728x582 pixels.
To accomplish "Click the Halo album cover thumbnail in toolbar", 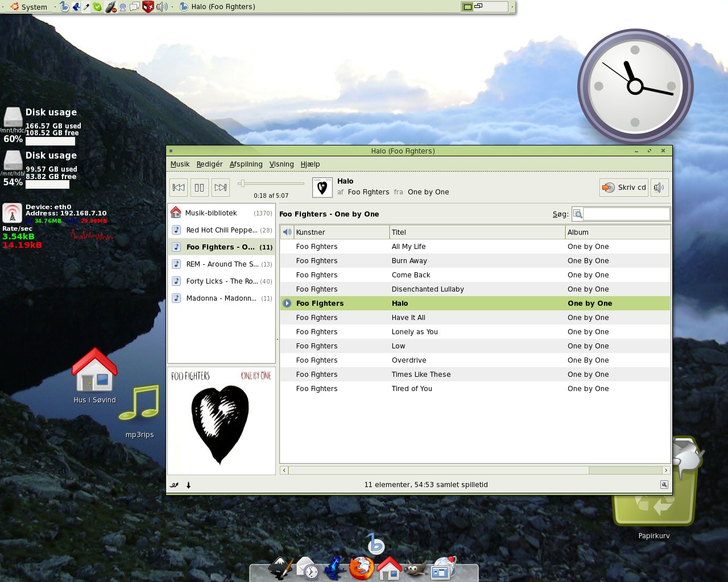I will (x=322, y=187).
